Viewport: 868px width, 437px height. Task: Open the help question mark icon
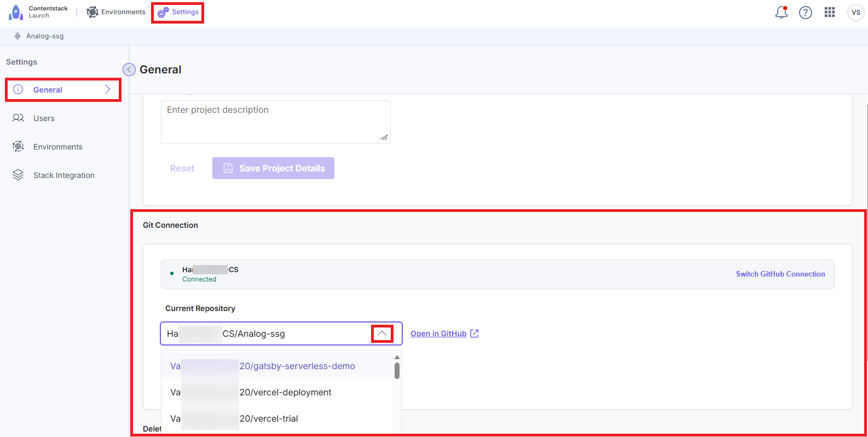point(806,13)
